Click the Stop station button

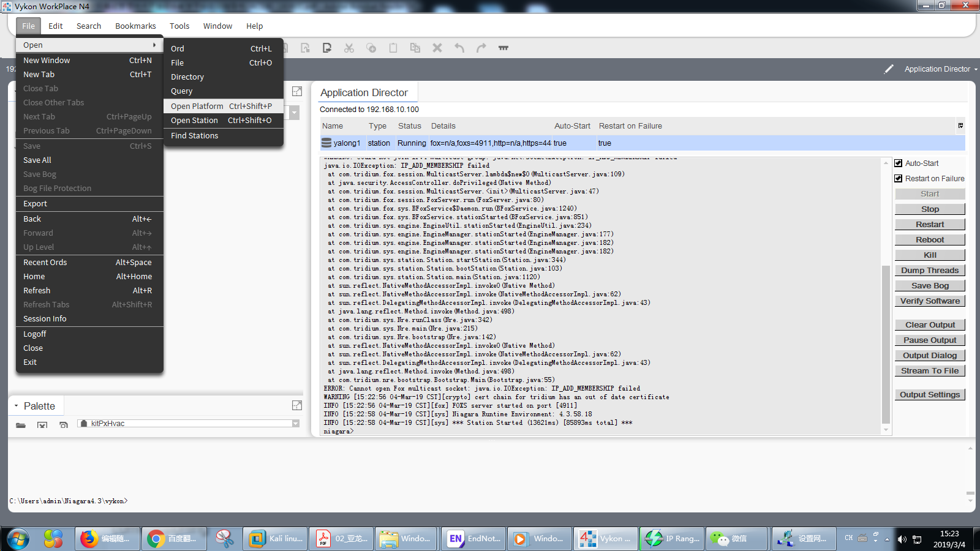click(930, 209)
